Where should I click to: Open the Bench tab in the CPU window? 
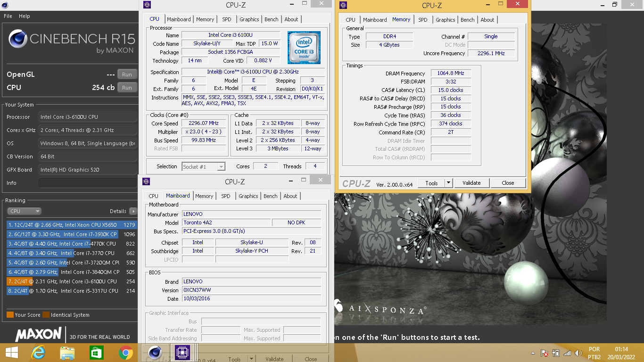[272, 19]
